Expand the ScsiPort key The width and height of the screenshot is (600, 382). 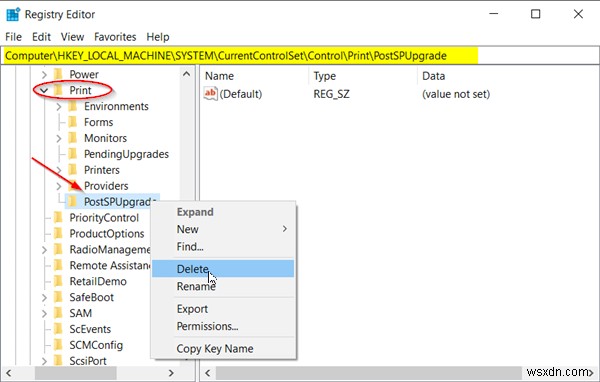click(x=44, y=361)
